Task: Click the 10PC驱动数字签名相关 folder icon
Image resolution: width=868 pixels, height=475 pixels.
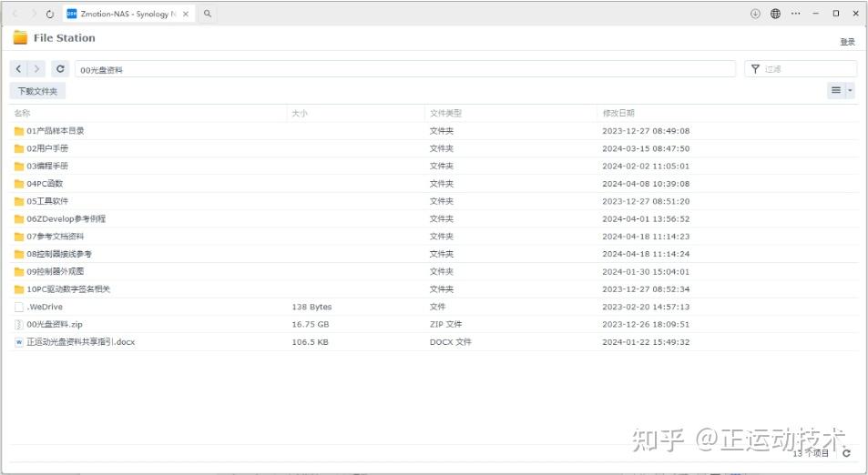Action: [19, 289]
